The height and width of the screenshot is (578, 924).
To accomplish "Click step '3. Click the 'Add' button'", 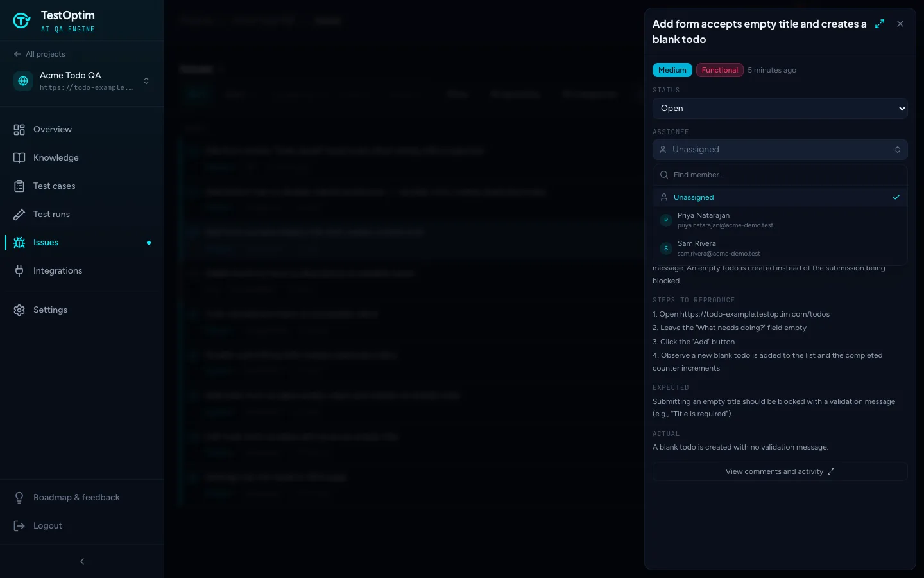I will pyautogui.click(x=694, y=342).
